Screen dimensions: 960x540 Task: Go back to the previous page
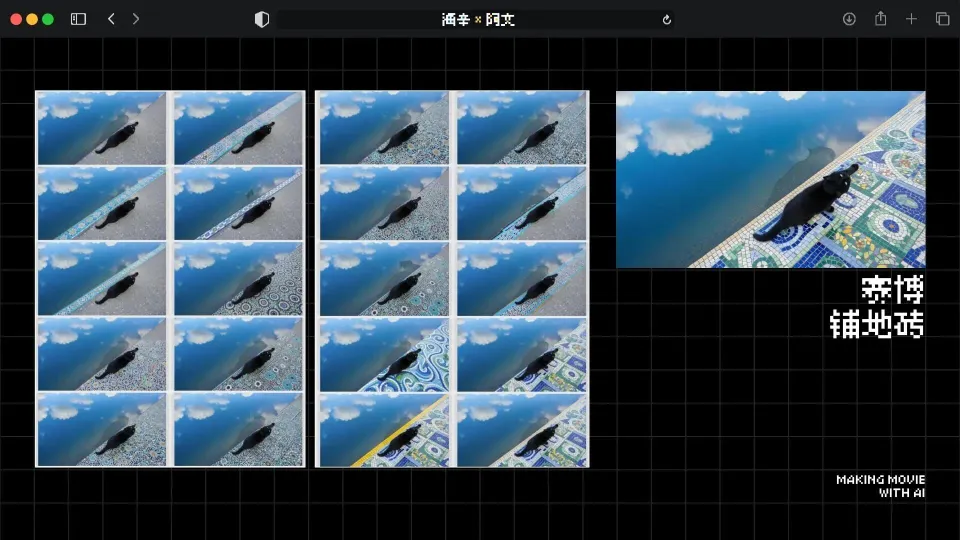pos(111,19)
